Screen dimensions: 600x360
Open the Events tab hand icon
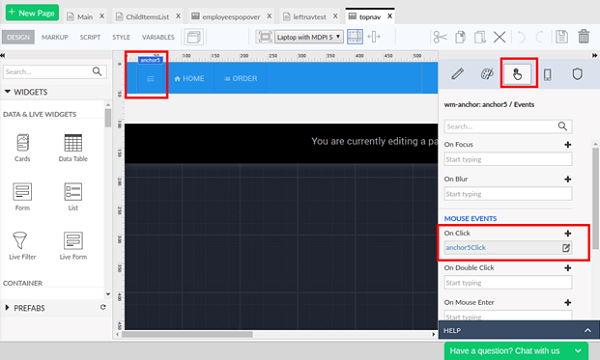coord(517,73)
